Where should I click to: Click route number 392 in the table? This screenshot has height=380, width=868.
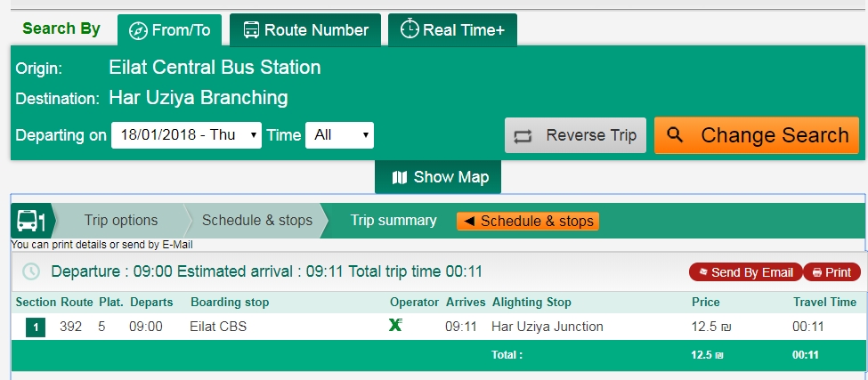(x=71, y=327)
